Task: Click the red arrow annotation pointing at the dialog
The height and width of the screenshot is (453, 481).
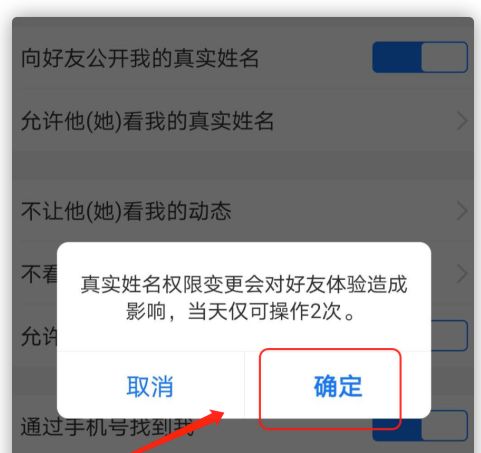Action: pos(178,431)
